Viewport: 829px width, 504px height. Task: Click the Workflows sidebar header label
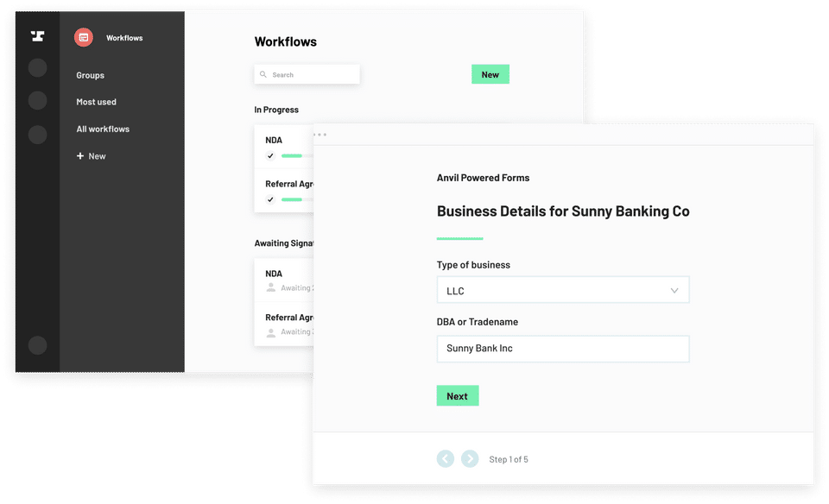pos(124,38)
